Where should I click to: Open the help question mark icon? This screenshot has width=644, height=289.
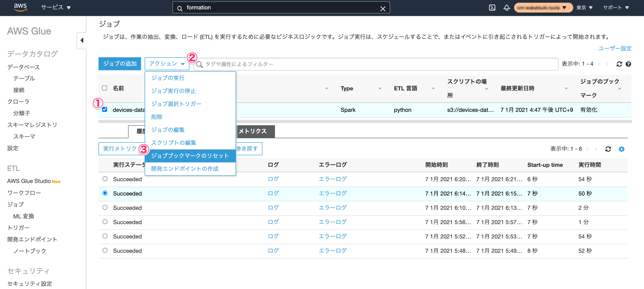pyautogui.click(x=628, y=64)
